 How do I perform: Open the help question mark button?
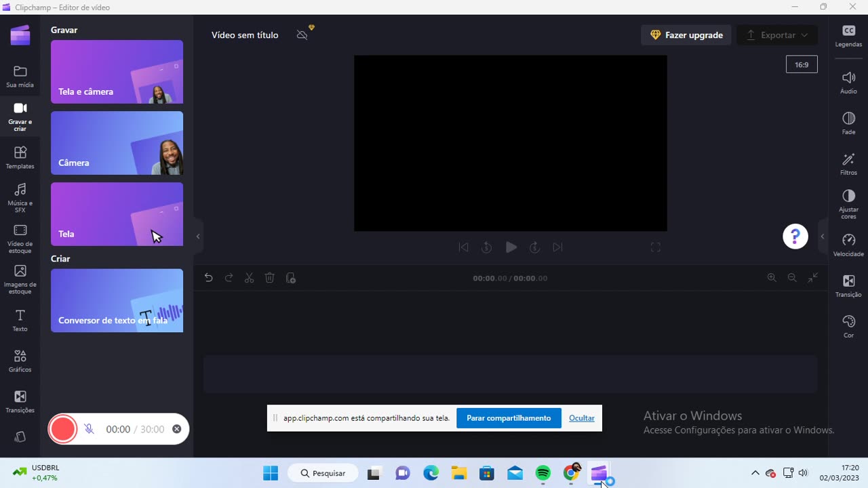(795, 237)
